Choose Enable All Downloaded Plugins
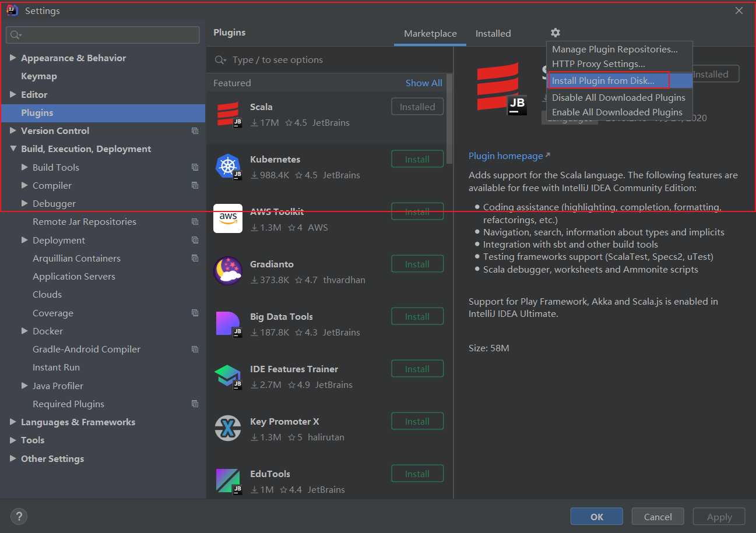Image resolution: width=756 pixels, height=533 pixels. pos(619,112)
